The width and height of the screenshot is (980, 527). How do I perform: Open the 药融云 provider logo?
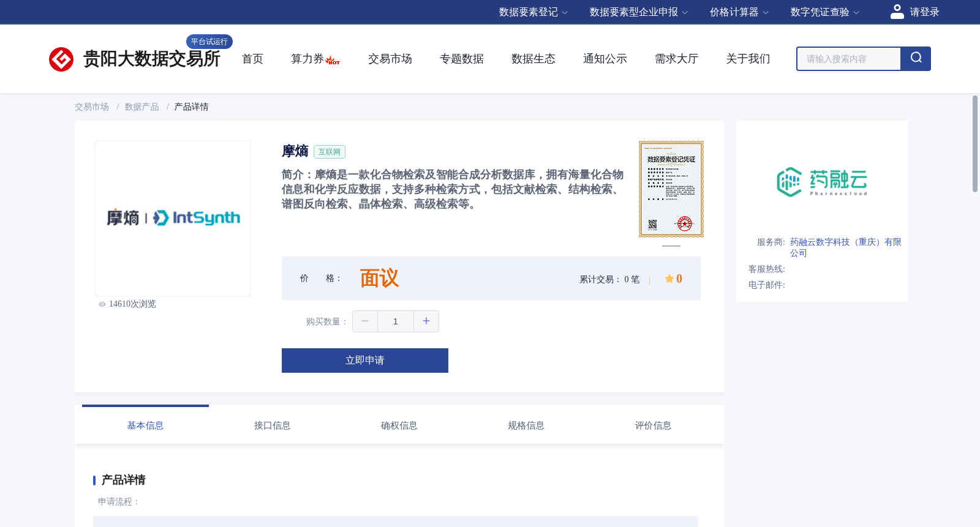(821, 182)
